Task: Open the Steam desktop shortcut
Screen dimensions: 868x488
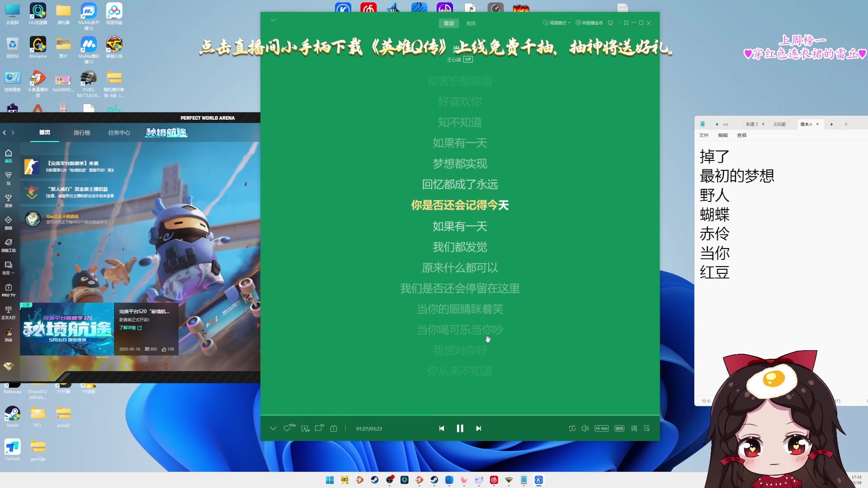Action: click(12, 416)
